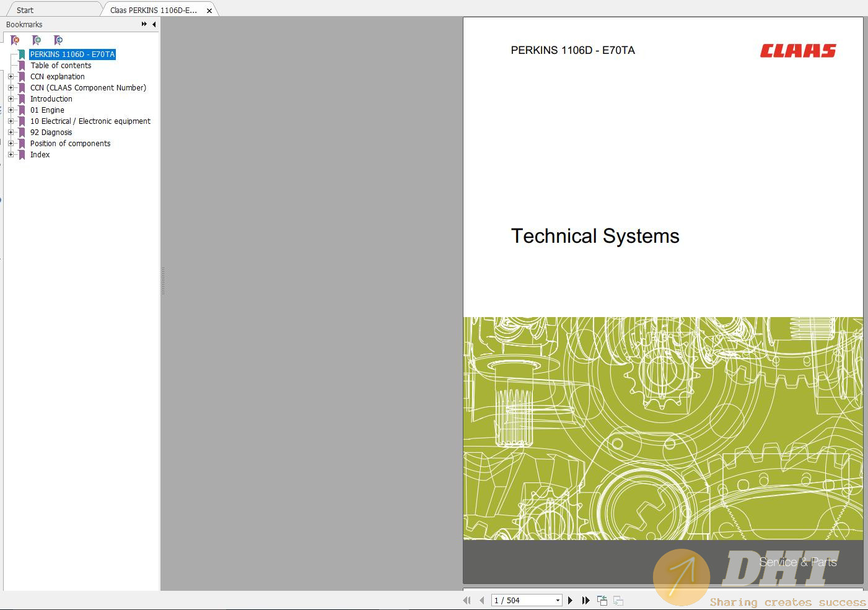The width and height of the screenshot is (868, 610).
Task: Select the PERKINS 1106D - E70TA bookmark
Action: [x=72, y=54]
